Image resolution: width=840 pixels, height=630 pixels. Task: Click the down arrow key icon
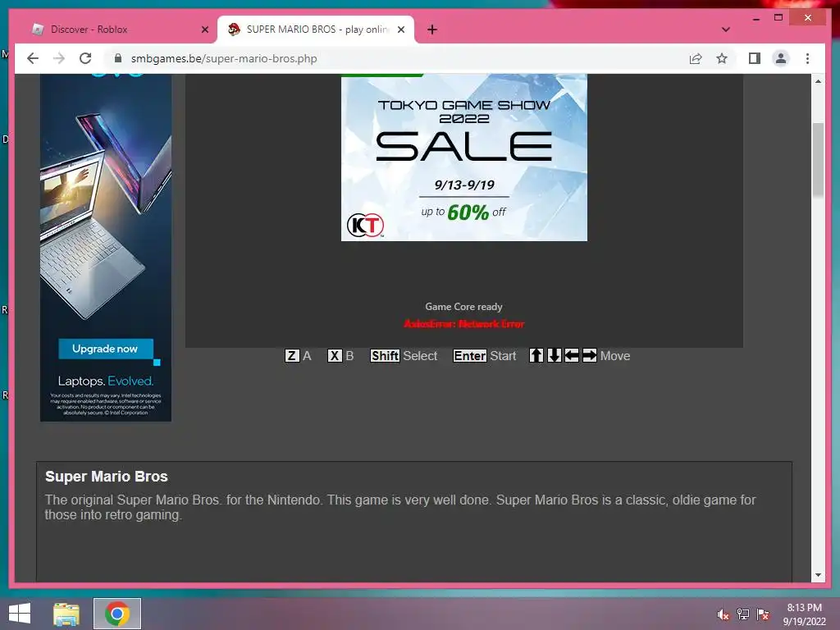click(x=555, y=355)
